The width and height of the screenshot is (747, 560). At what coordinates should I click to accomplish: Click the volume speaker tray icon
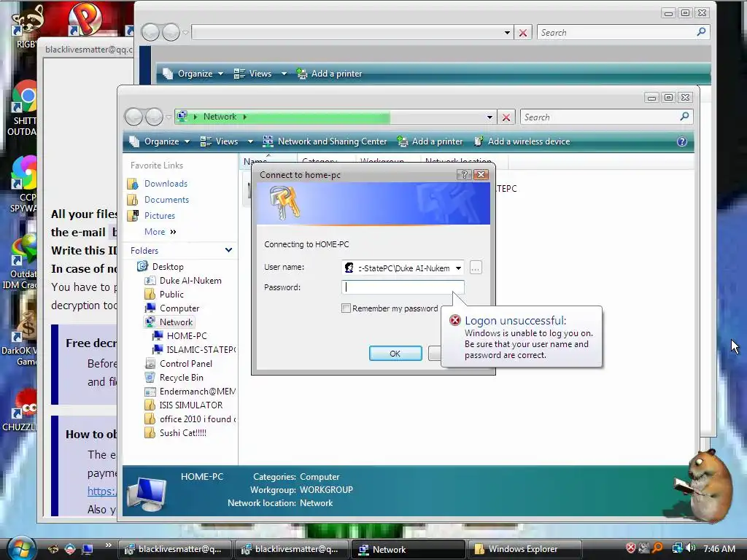coord(691,548)
